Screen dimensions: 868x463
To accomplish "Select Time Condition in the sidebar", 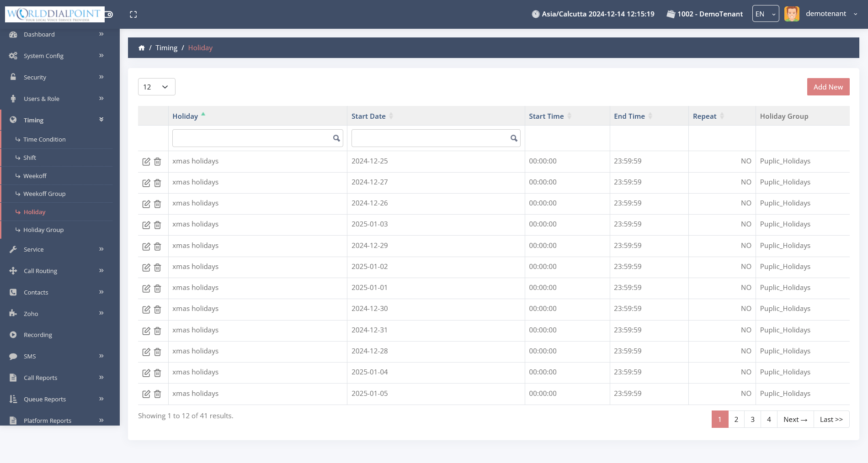I will (x=44, y=139).
